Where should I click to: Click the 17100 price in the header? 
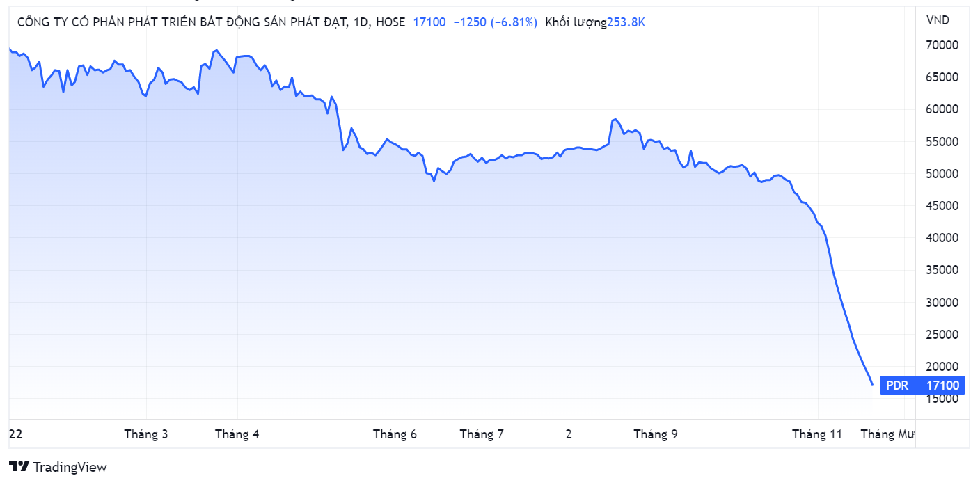tap(429, 22)
